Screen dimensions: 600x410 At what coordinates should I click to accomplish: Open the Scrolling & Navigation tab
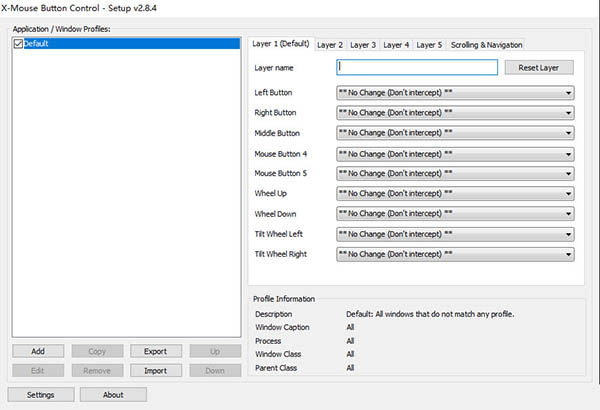tap(485, 45)
